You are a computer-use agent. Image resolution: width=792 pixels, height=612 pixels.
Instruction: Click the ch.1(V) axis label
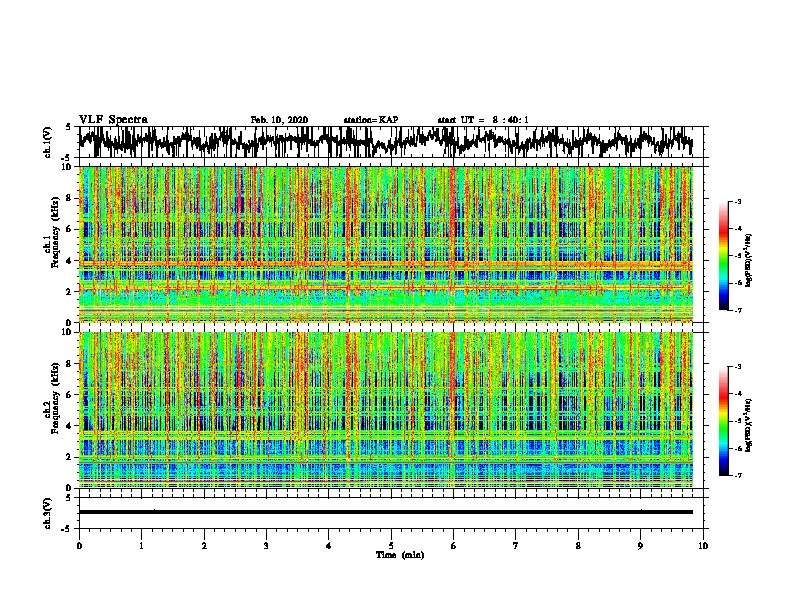coord(48,142)
